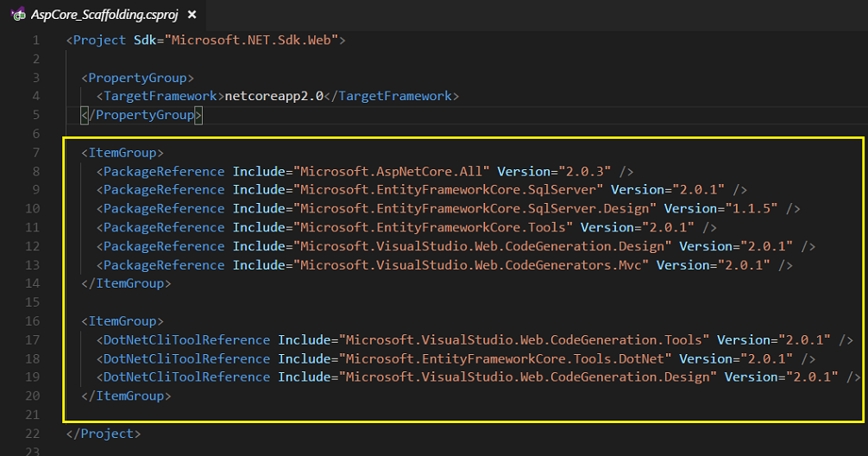This screenshot has width=868, height=456.
Task: Click "Microsoft.VisualStudio.Web.CodeGeneration.Design" on line 19
Action: pyautogui.click(x=528, y=377)
